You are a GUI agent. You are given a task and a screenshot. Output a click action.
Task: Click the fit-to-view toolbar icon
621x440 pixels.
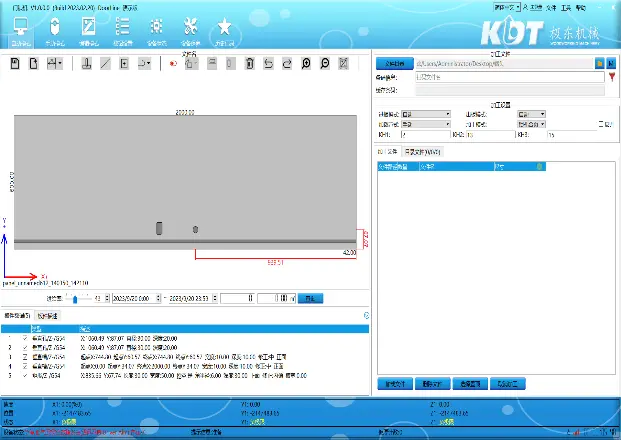pos(343,63)
